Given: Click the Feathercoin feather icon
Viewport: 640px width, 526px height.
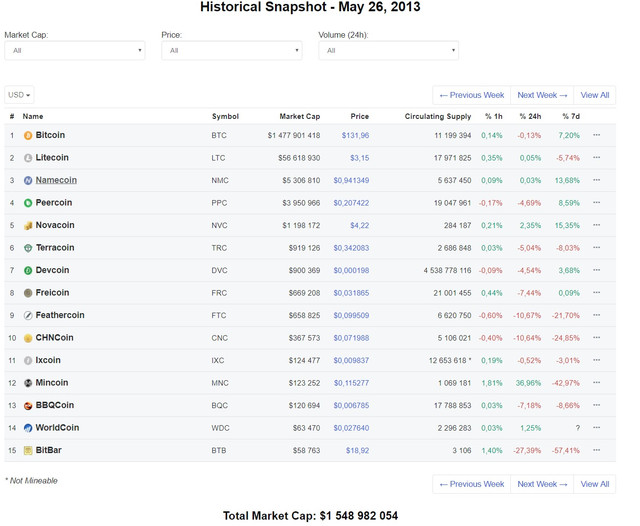Looking at the screenshot, I should tap(28, 315).
